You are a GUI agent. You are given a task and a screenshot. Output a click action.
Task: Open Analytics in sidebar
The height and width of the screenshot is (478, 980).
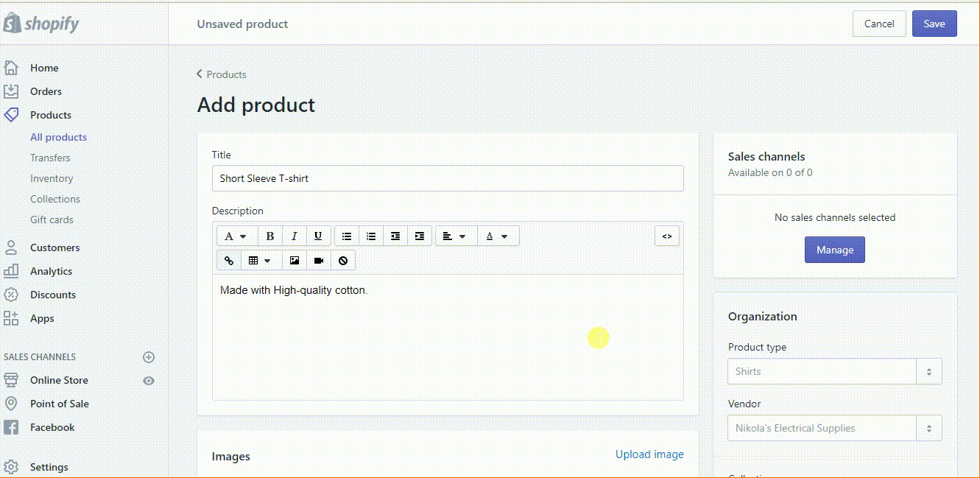[51, 271]
